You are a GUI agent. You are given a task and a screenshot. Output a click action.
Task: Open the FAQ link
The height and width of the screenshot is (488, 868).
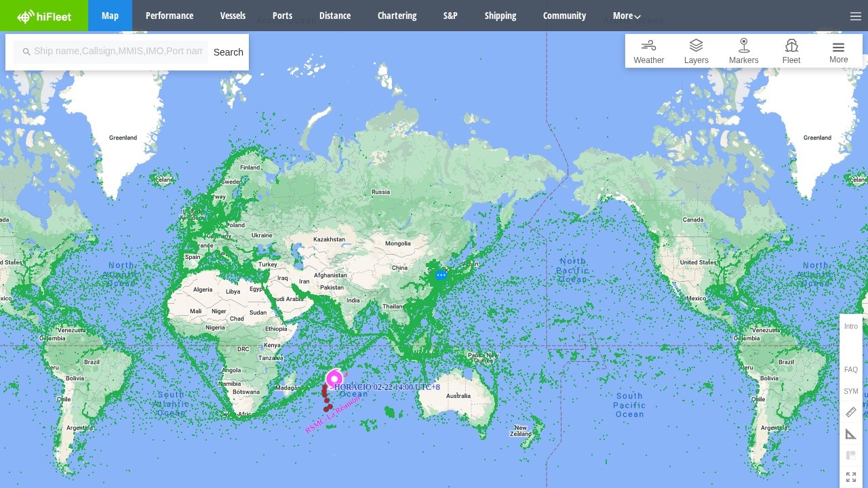851,369
